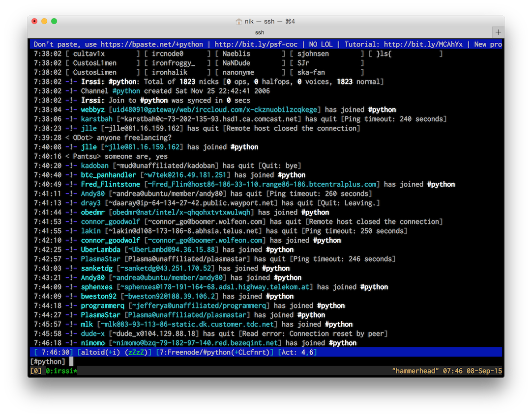This screenshot has height=417, width=532.
Task: Click the home folder icon in title bar
Action: click(239, 21)
